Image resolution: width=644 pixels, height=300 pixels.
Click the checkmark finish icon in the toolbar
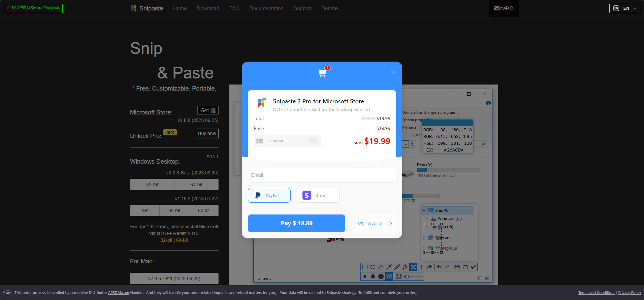(x=473, y=267)
